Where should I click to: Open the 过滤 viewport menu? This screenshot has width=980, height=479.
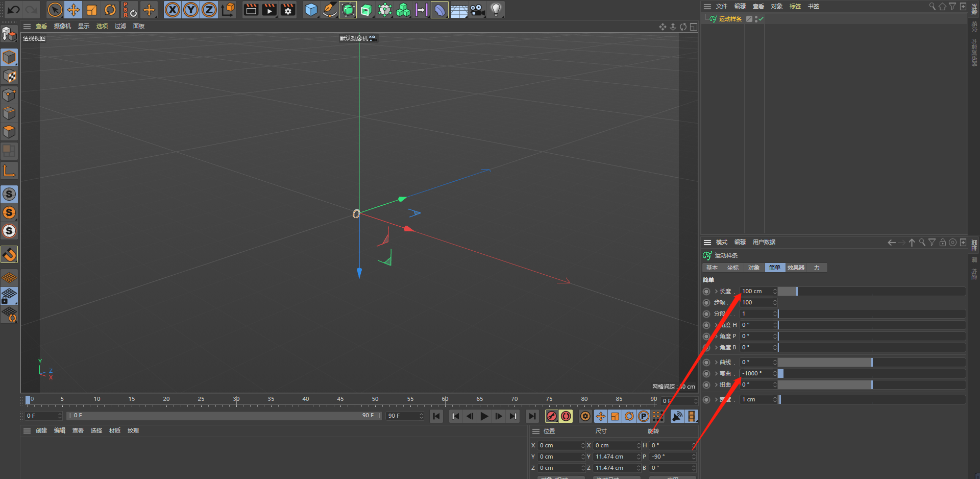pyautogui.click(x=120, y=27)
